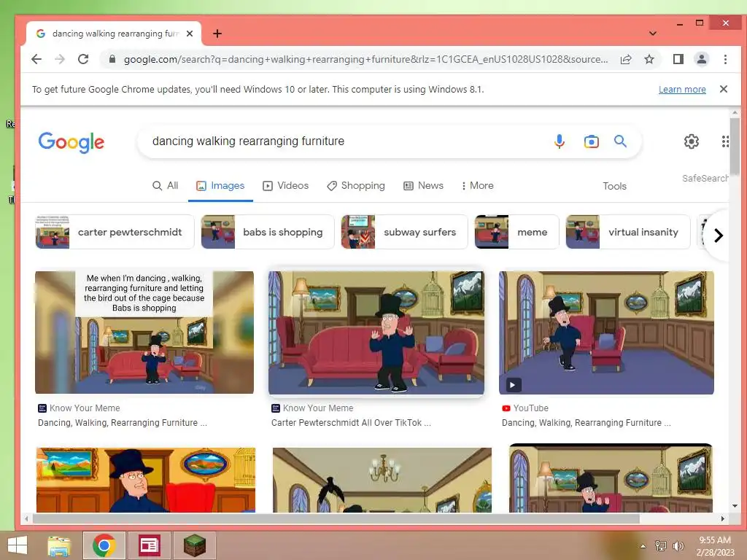
Task: Open Google quick settings gear
Action: pos(692,141)
